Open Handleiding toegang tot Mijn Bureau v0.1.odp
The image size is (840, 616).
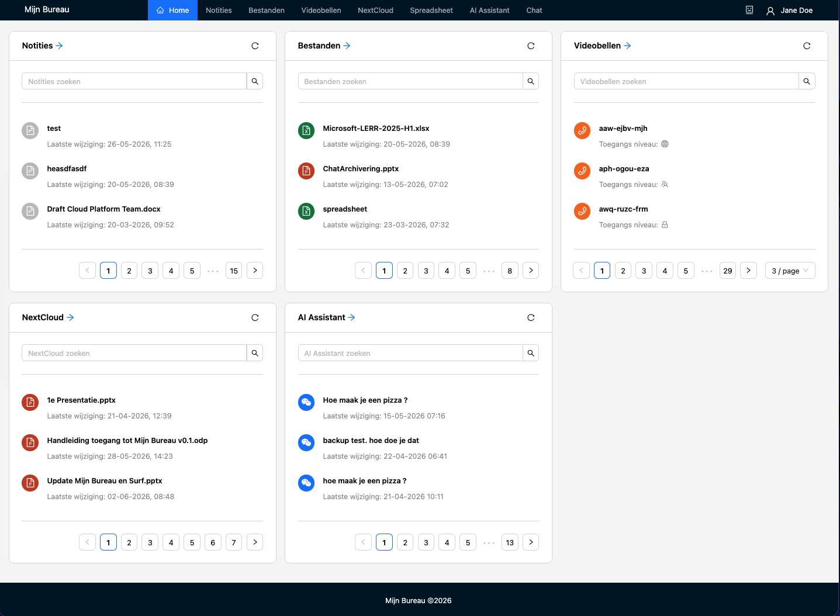[x=127, y=441]
